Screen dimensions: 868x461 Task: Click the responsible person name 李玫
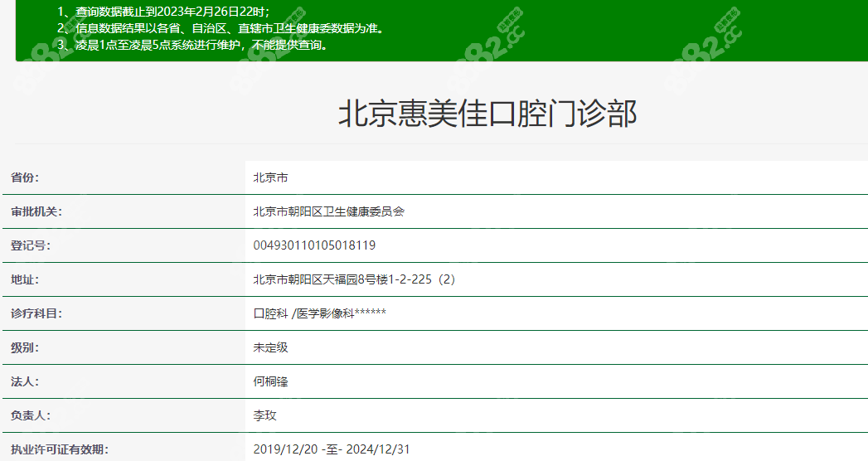[x=264, y=415]
